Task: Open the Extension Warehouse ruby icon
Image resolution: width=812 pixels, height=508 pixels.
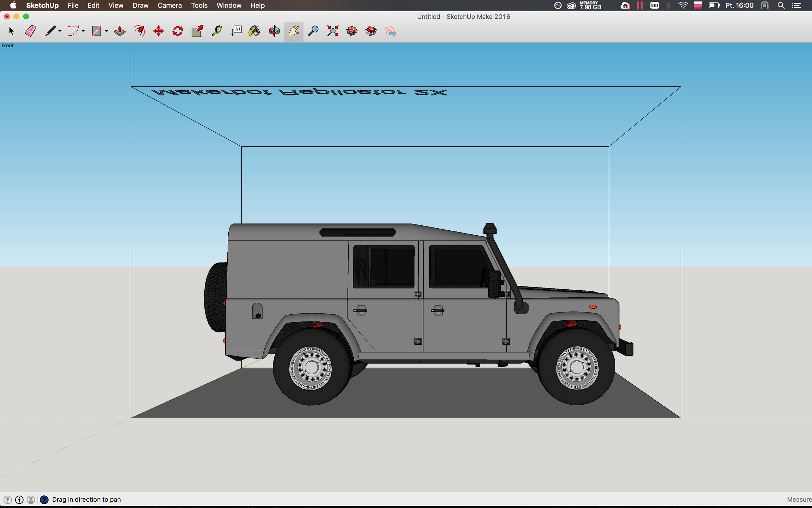Action: (x=371, y=31)
